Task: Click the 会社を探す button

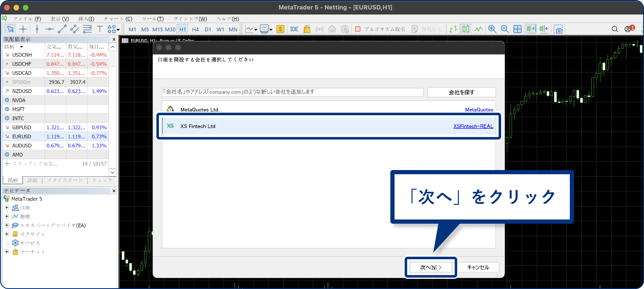Action: pyautogui.click(x=462, y=92)
